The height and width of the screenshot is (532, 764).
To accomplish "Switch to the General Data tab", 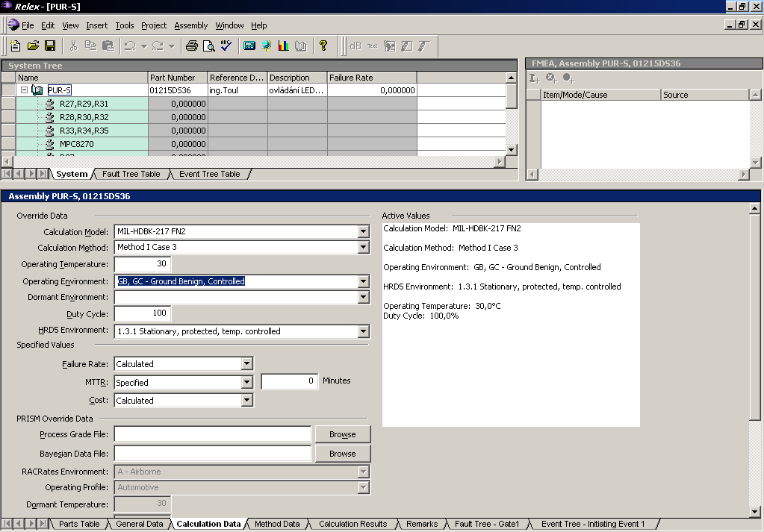I will [x=140, y=524].
